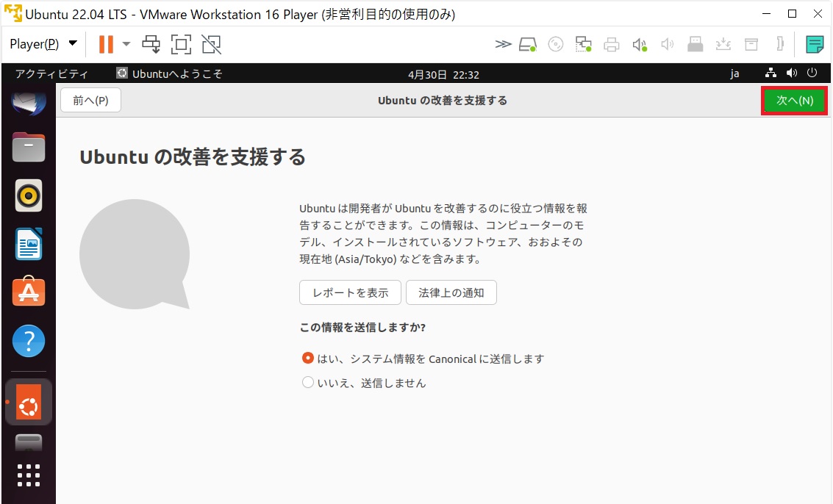The width and height of the screenshot is (833, 504).
Task: Click the double-chevron icon in VMware toolbar
Action: [x=503, y=44]
